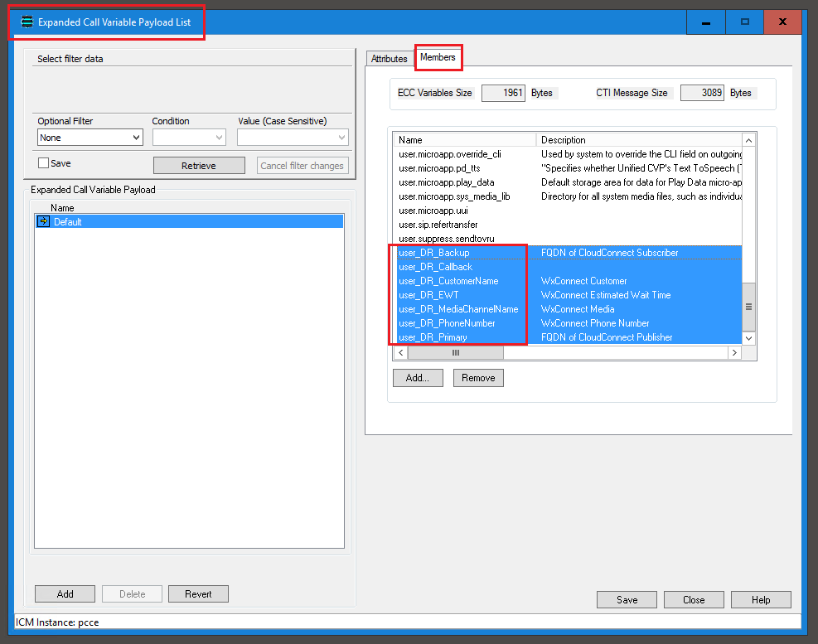Click the Add payload button
The image size is (818, 644).
click(x=65, y=594)
